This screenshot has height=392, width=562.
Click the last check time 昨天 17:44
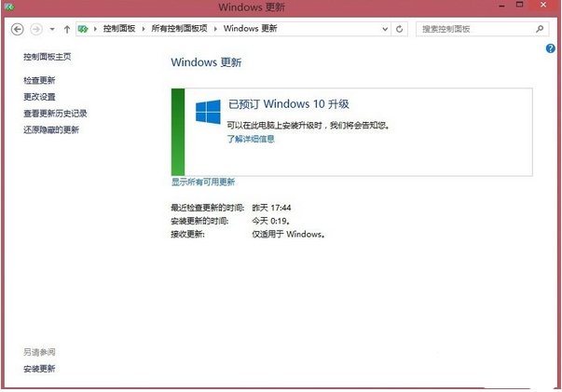tap(271, 208)
